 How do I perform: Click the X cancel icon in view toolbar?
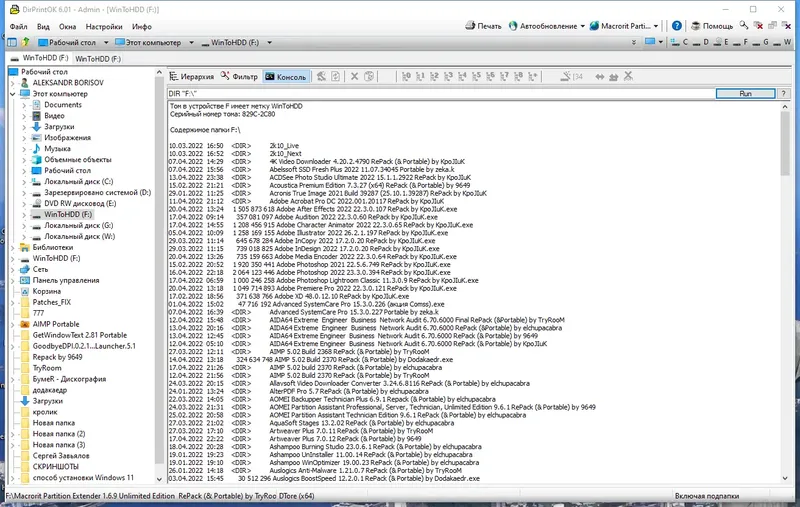[x=354, y=77]
